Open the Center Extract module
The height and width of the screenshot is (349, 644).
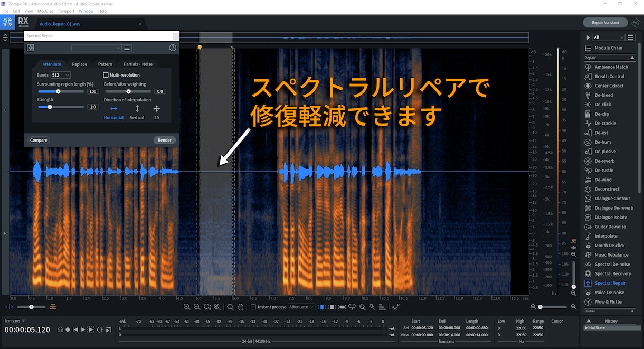610,86
